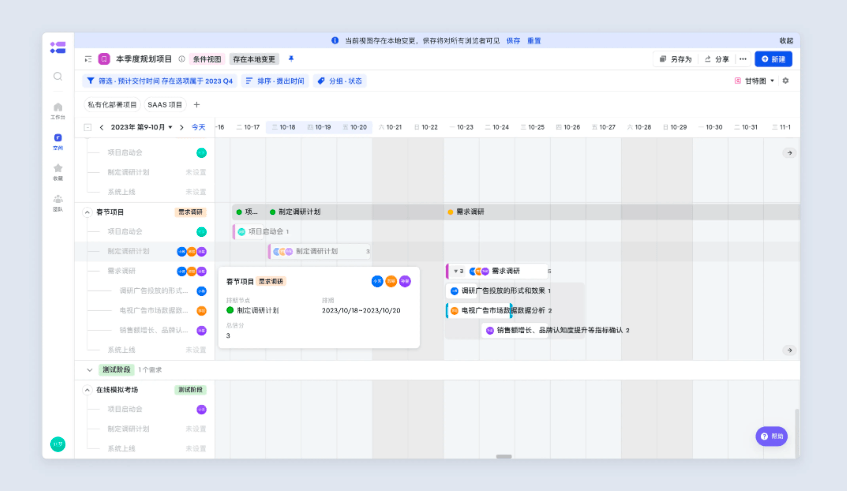Open the 收藏 star favorites icon

(58, 172)
